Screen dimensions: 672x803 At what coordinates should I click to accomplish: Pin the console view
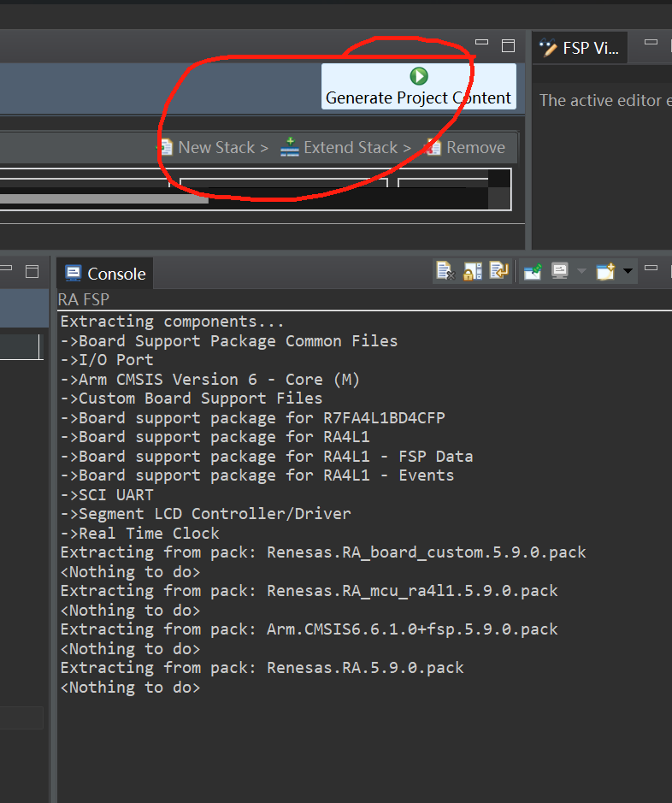(533, 270)
